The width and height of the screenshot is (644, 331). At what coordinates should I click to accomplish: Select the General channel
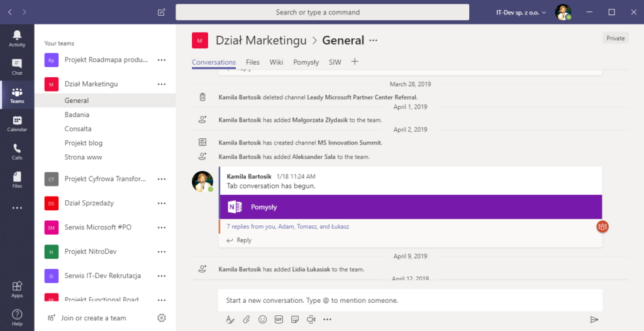click(105, 100)
